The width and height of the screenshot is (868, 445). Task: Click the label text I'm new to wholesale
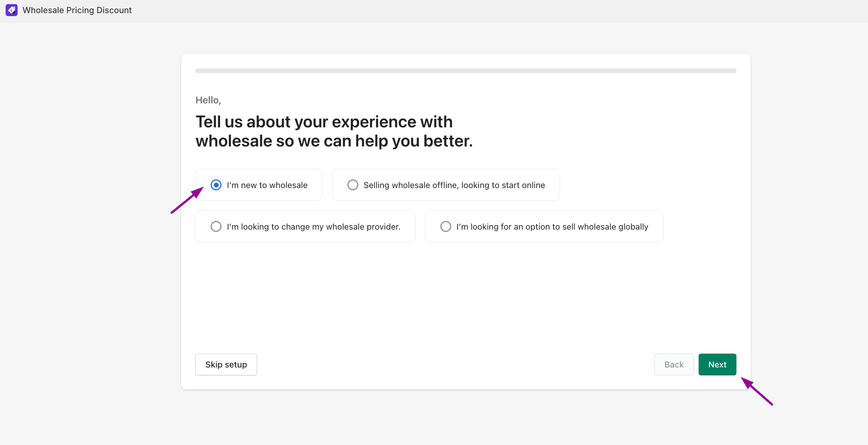coord(267,185)
